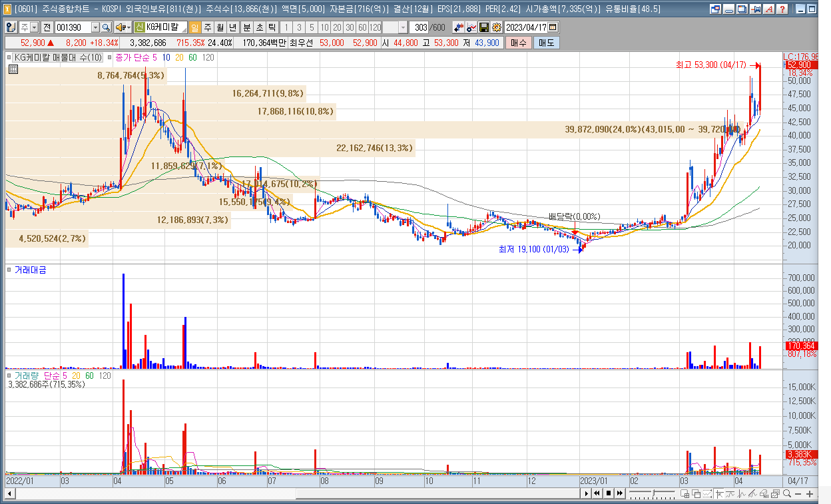Viewport: 831px width, 504px height.
Task: Click the crosshair cursor tool icon
Action: click(x=719, y=493)
